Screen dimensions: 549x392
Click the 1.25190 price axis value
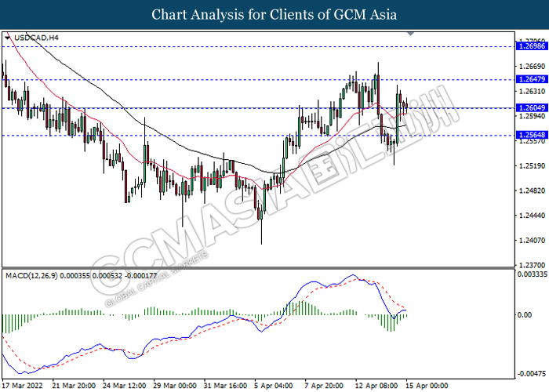pos(533,165)
